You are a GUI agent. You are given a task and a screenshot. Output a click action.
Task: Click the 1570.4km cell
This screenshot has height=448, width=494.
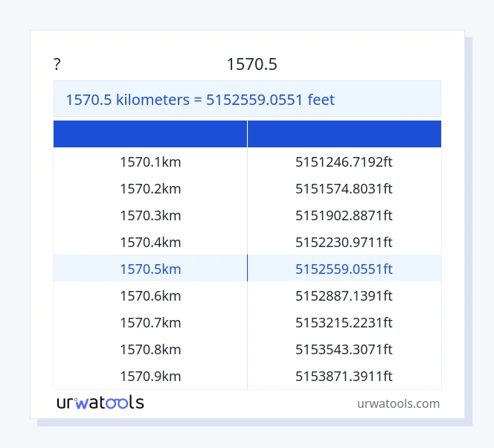click(x=150, y=242)
